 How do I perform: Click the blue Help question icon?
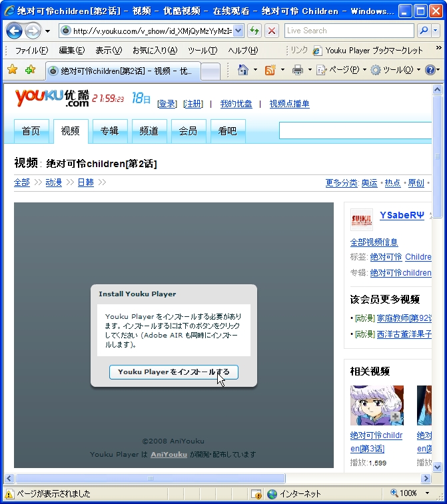[430, 69]
